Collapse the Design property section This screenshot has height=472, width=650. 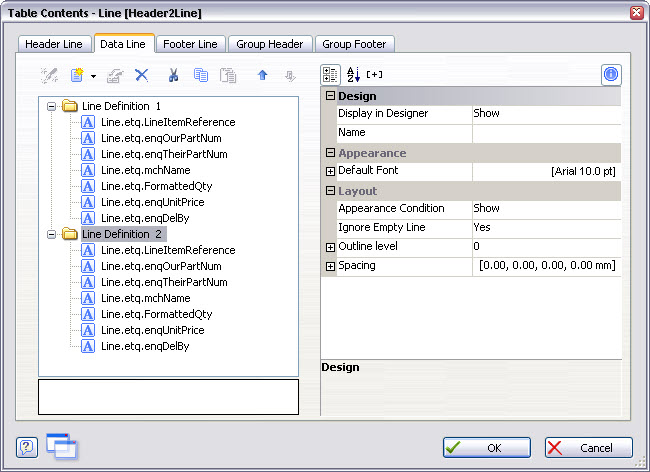pyautogui.click(x=330, y=96)
